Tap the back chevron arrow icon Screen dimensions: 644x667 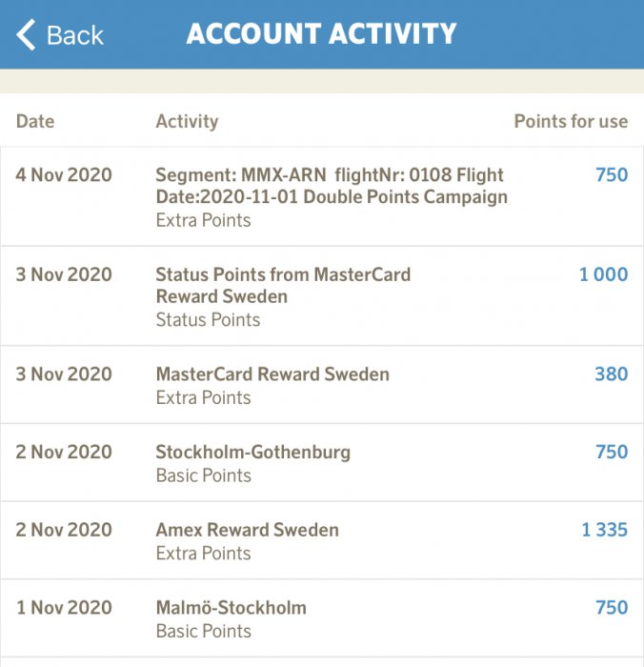tap(26, 35)
